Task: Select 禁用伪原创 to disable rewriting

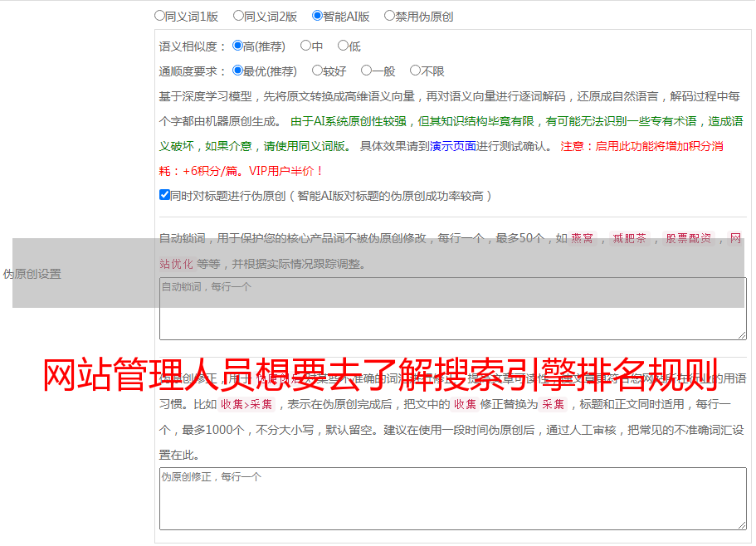Action: tap(389, 16)
